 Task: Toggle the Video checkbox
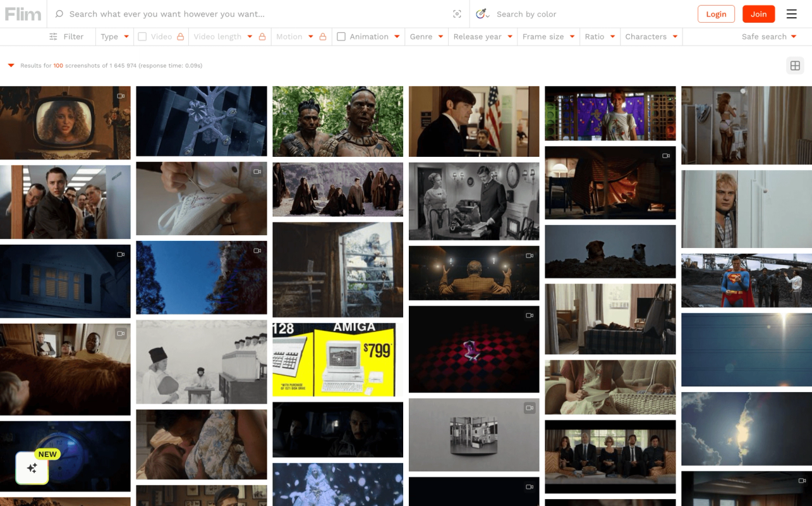click(x=142, y=37)
